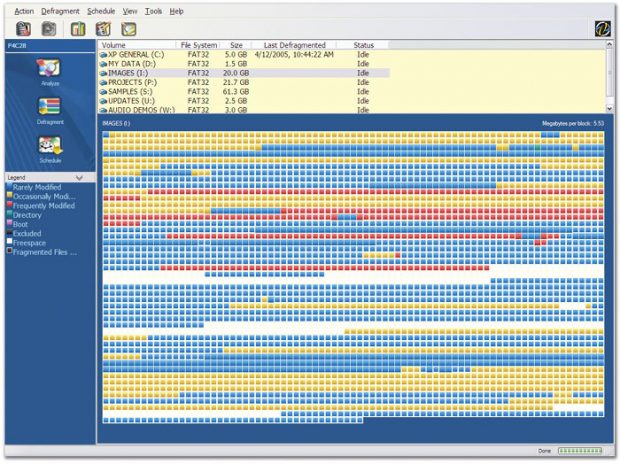Open the View menu

[130, 11]
